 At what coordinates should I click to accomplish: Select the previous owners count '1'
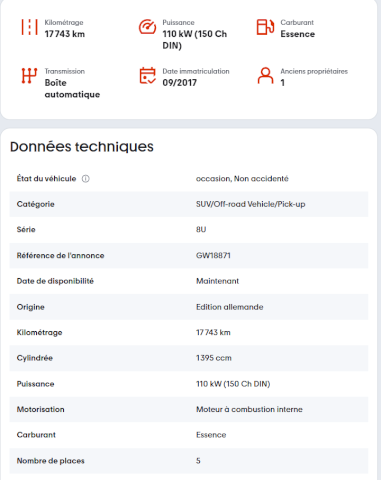pyautogui.click(x=283, y=83)
